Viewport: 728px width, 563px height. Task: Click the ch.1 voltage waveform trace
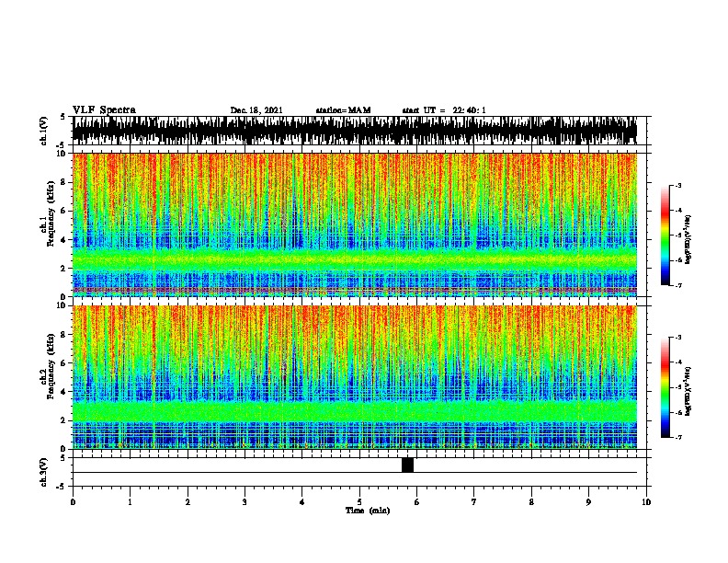coord(355,131)
